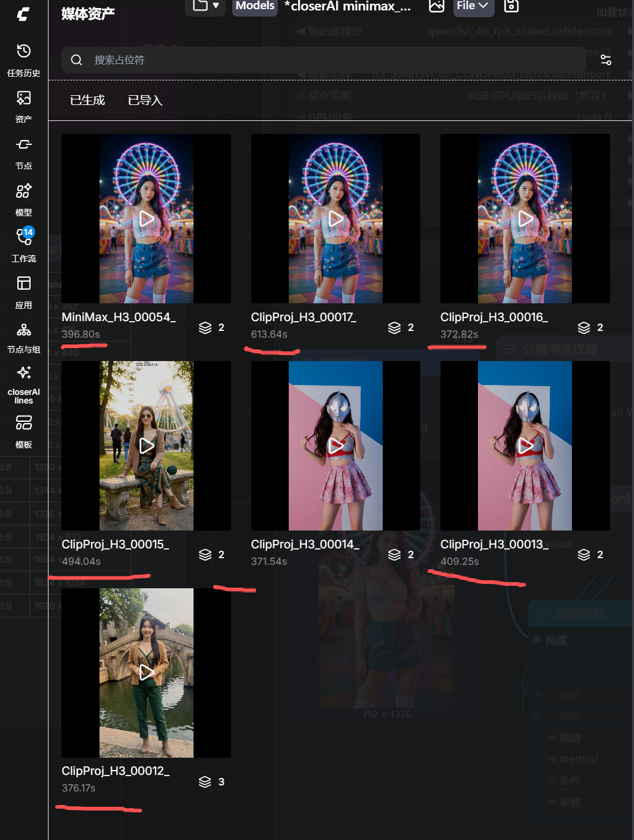Click the MiniMax_H3_00054_ file name
The width and height of the screenshot is (634, 840).
tap(119, 317)
